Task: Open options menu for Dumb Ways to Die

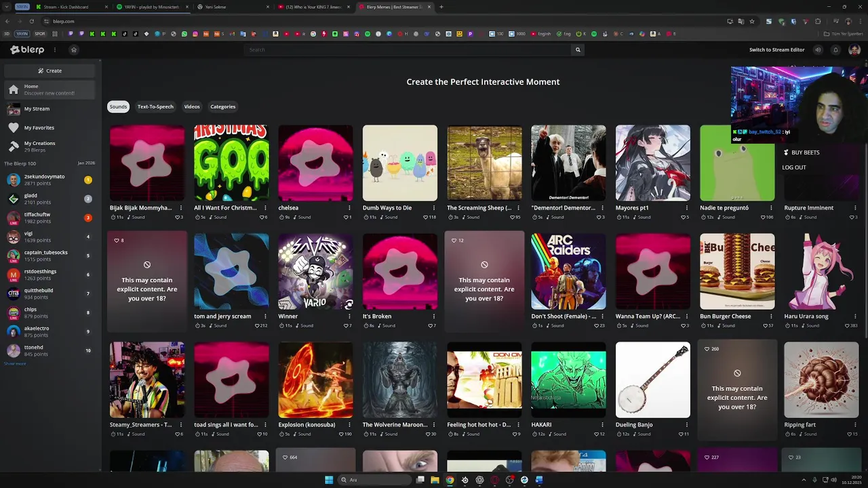Action: coord(434,208)
